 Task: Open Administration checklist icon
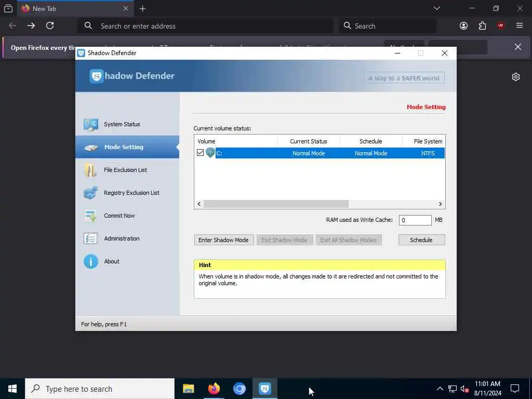coord(90,238)
